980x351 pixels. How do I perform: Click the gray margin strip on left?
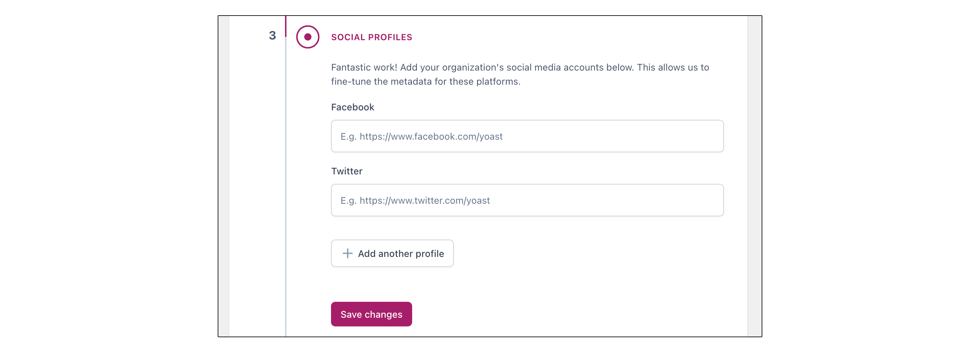[x=224, y=176]
